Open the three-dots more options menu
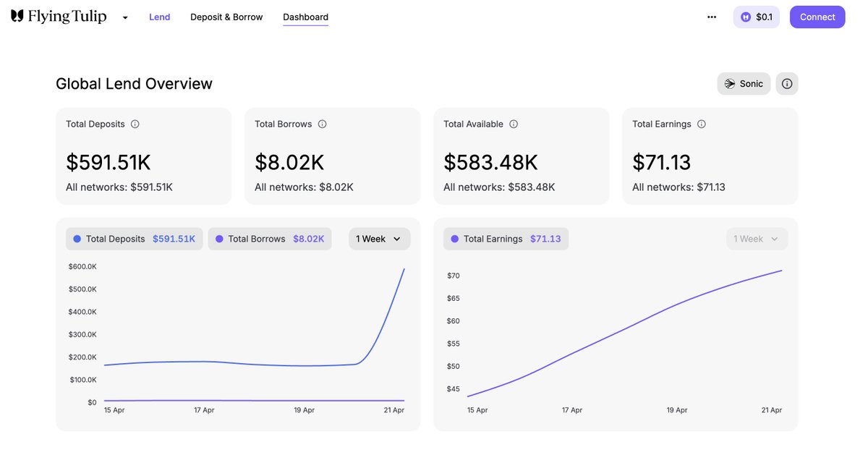This screenshot has height=455, width=868. pos(712,17)
